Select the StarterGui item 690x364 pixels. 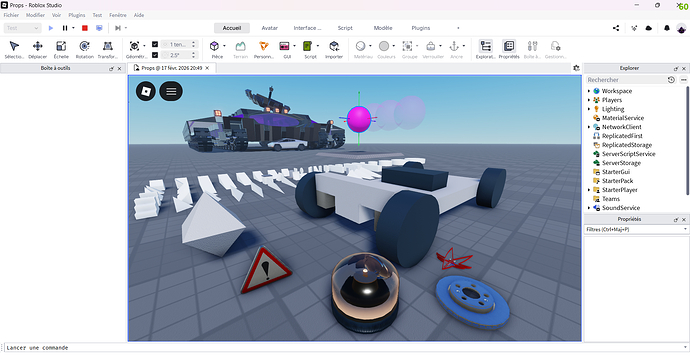point(616,172)
